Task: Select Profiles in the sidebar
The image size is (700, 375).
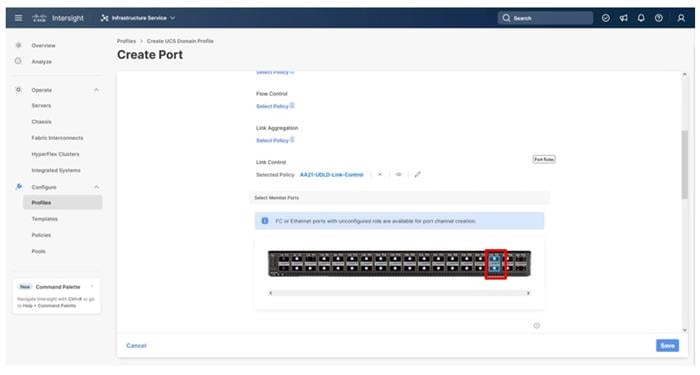Action: click(62, 203)
